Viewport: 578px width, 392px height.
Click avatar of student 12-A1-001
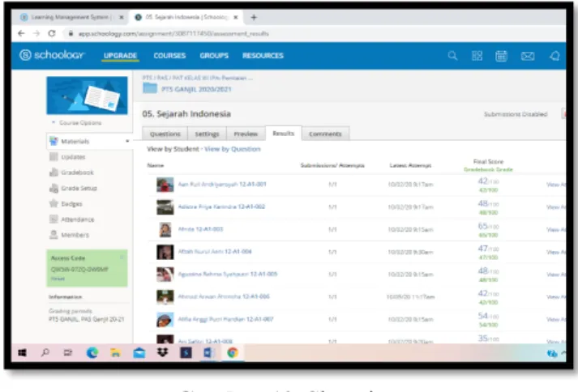point(165,185)
